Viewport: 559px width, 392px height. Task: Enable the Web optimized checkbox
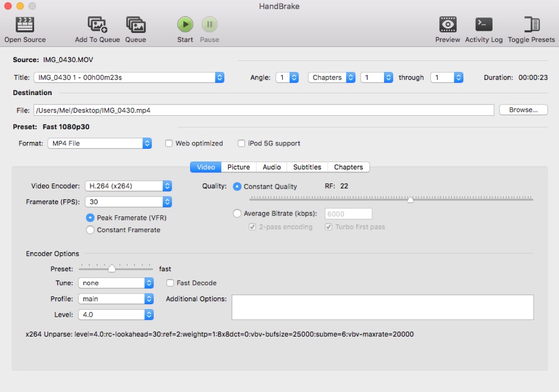169,144
